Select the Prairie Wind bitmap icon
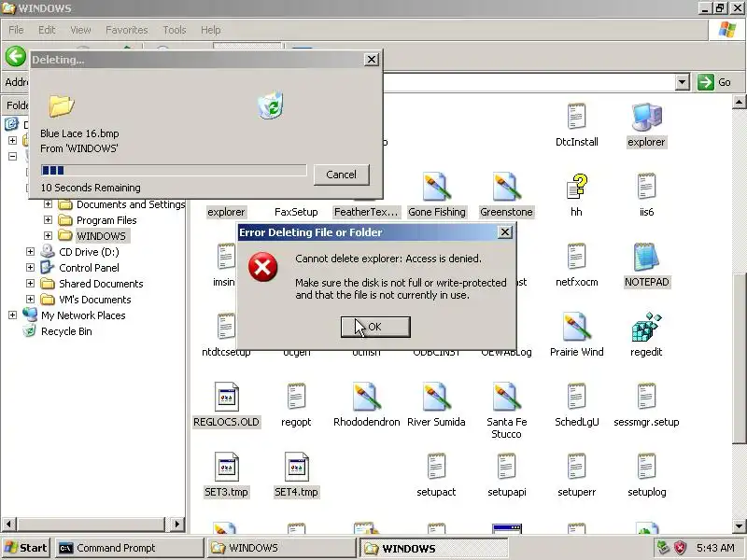Screen dimensions: 747x560 576,326
